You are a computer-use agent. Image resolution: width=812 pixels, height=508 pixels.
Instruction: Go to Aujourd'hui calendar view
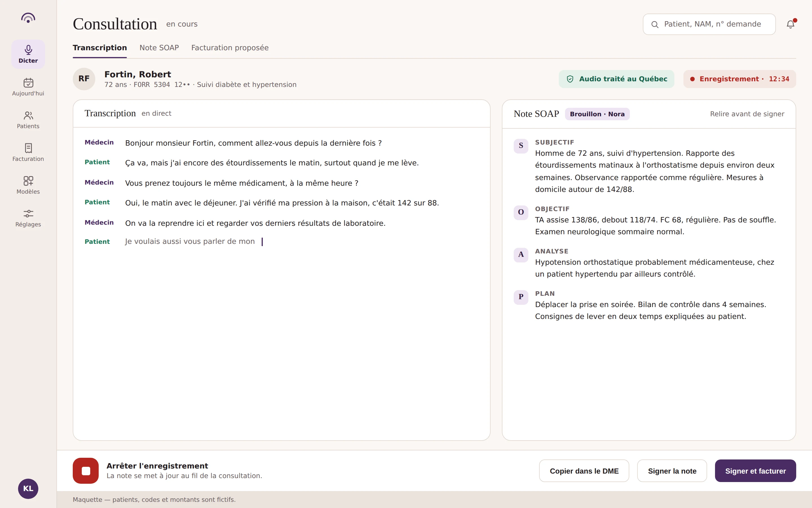coord(28,87)
